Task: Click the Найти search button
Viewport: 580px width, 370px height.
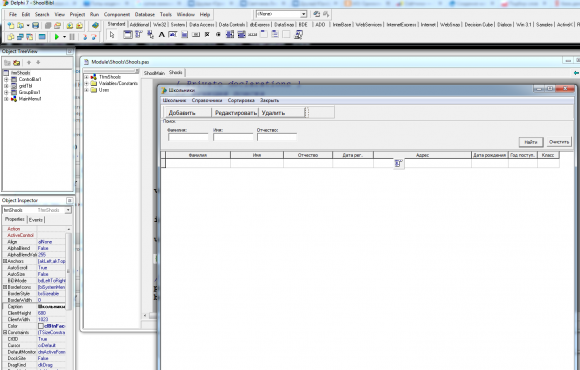Action: [531, 142]
